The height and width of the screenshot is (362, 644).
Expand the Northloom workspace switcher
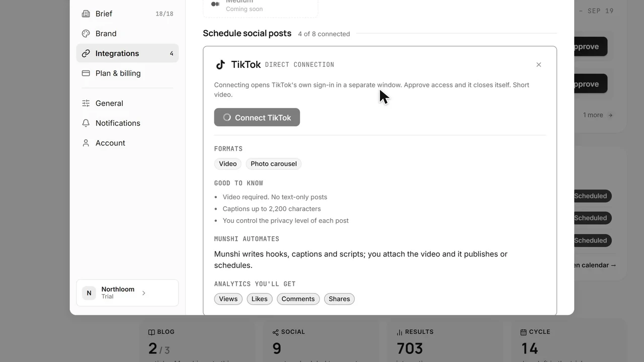point(127,293)
